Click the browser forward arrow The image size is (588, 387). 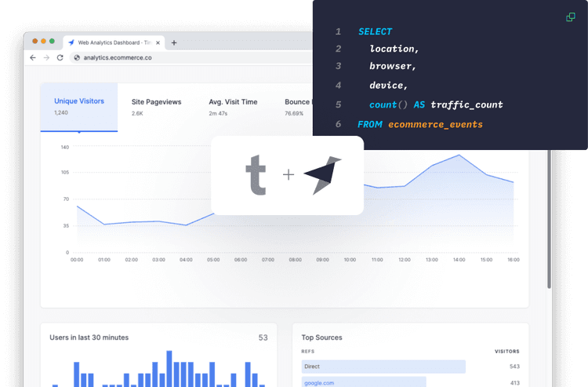coord(46,57)
